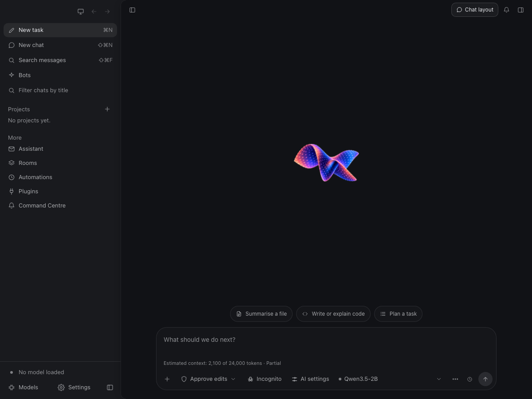
Task: Start a New chat
Action: [60, 45]
